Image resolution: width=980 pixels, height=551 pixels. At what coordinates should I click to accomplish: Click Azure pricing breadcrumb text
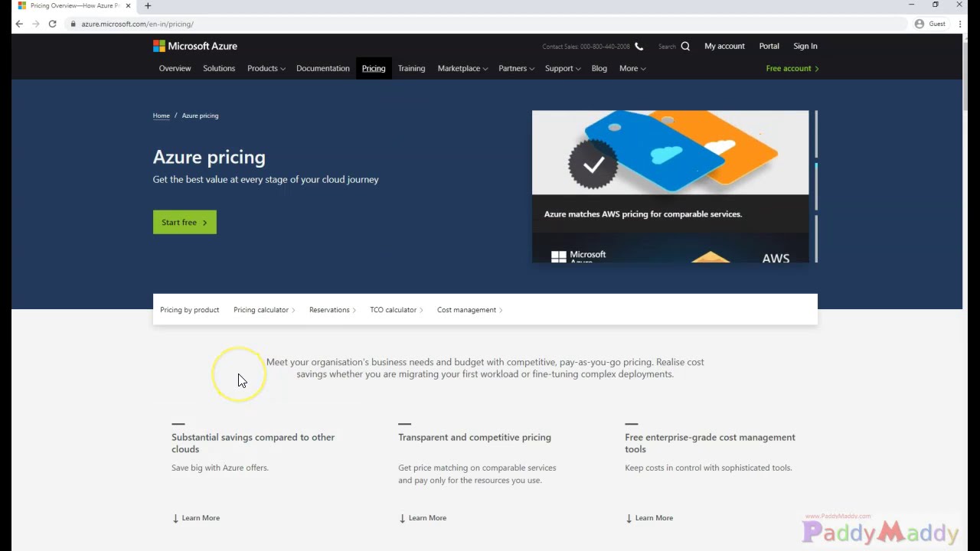point(200,116)
